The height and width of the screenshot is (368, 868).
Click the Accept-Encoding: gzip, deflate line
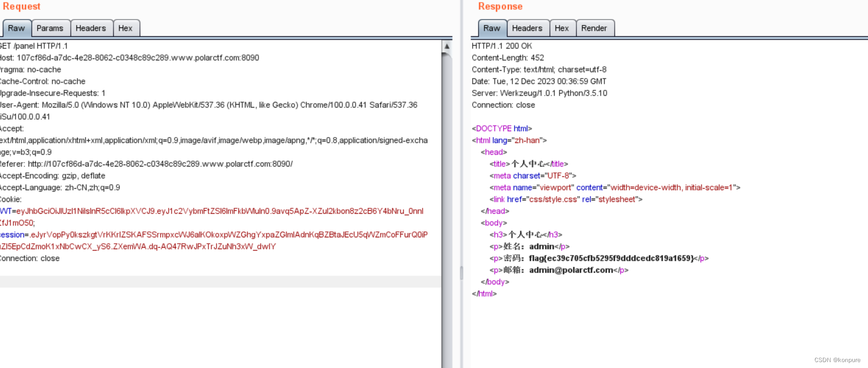[53, 175]
